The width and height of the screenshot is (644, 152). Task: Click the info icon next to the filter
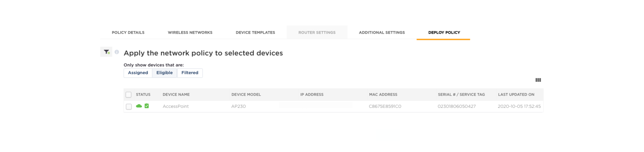(x=117, y=52)
